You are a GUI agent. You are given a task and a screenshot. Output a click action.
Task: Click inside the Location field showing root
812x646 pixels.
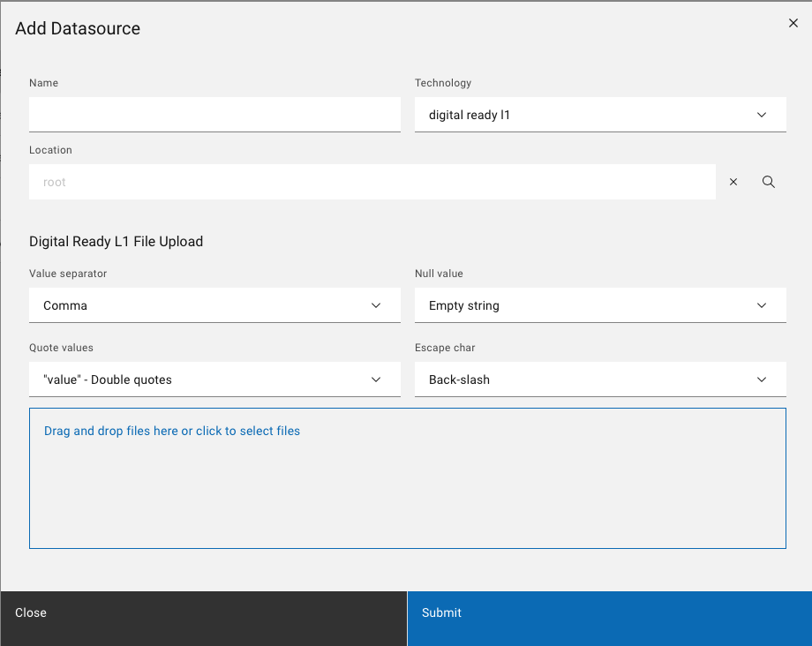[x=371, y=182]
